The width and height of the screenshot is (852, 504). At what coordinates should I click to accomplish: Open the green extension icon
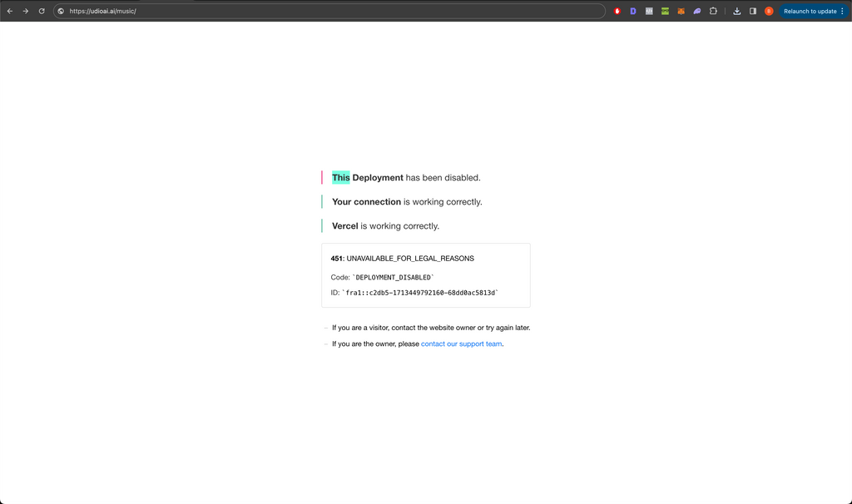pyautogui.click(x=665, y=11)
